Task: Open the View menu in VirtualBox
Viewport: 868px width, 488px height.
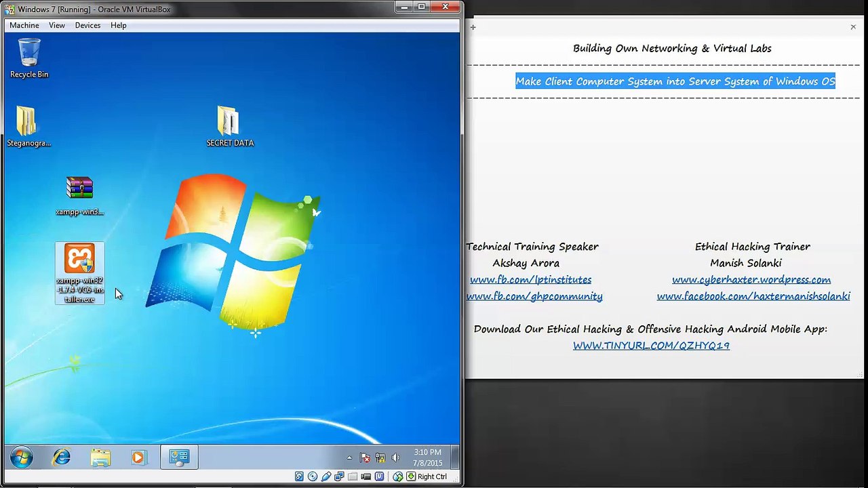Action: pos(57,25)
